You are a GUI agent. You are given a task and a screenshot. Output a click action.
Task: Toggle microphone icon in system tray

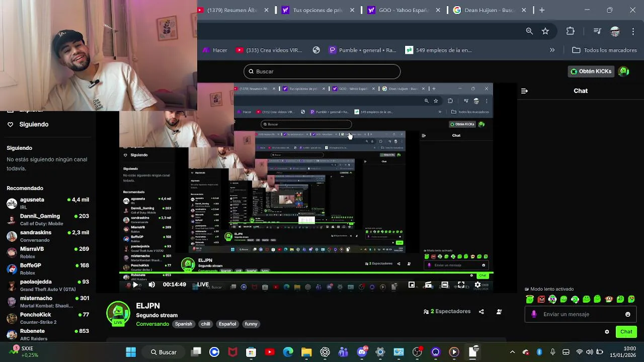click(x=552, y=352)
